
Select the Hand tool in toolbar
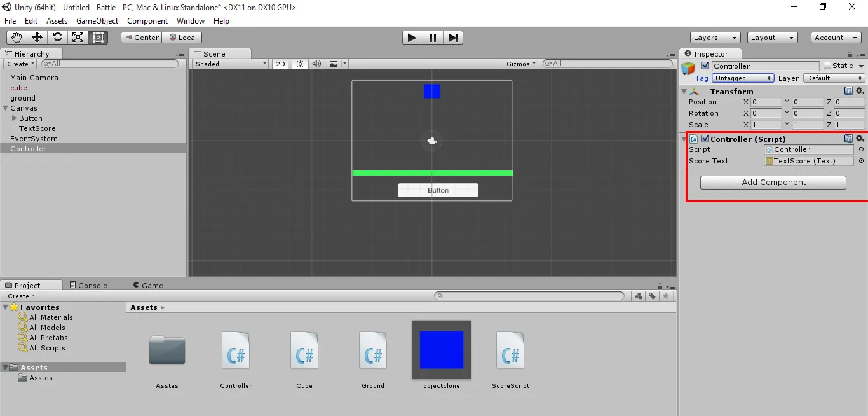pos(17,38)
